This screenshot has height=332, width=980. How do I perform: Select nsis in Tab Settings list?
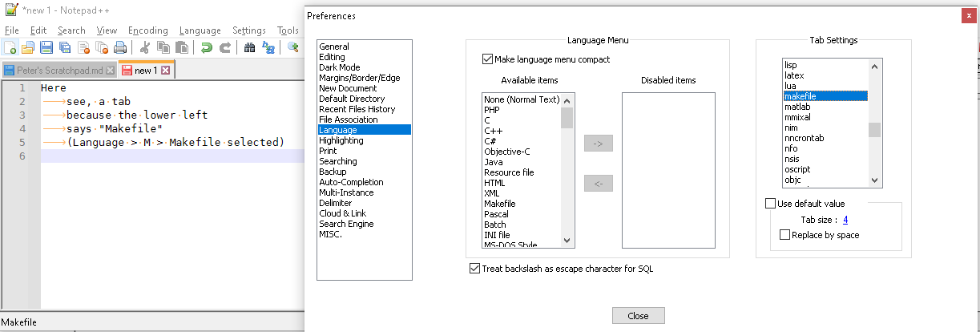[825, 159]
